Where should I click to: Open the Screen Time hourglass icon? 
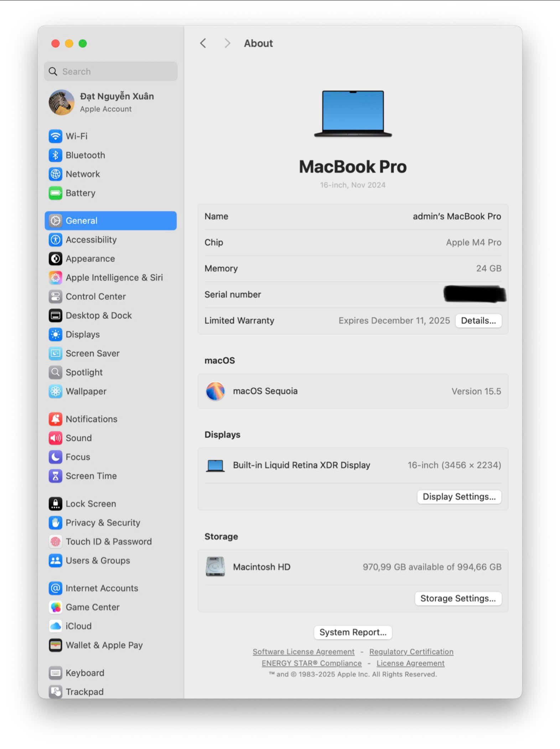tap(55, 476)
